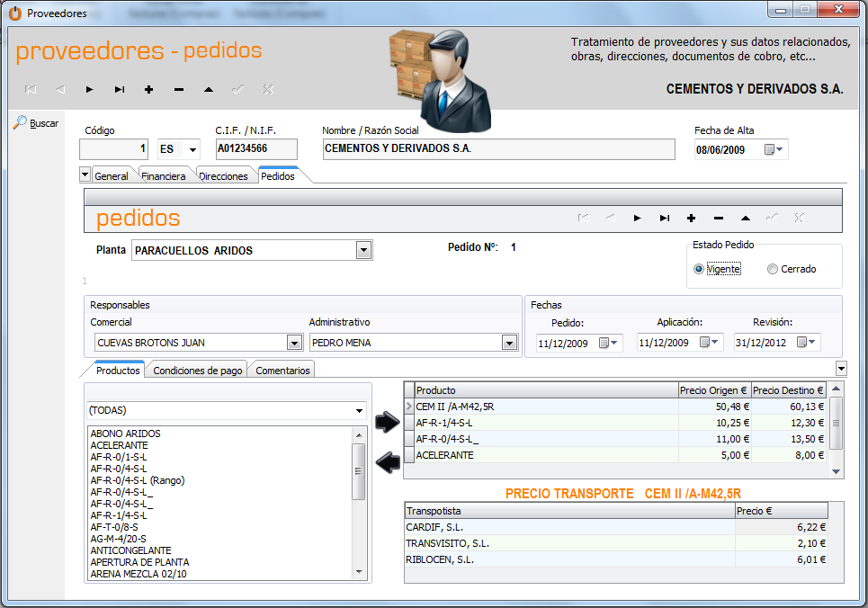Screen dimensions: 868x608
Task: Remove product with left arrow icon
Action: (x=388, y=462)
